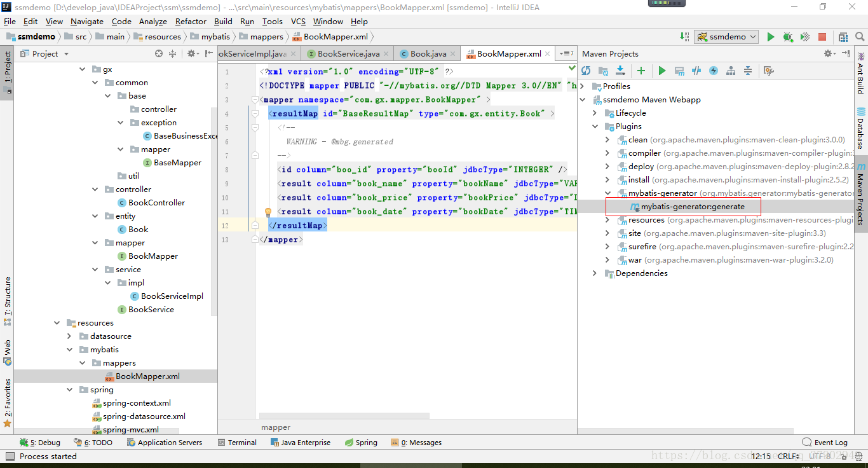Open 5: Debug tool window

pyautogui.click(x=39, y=443)
